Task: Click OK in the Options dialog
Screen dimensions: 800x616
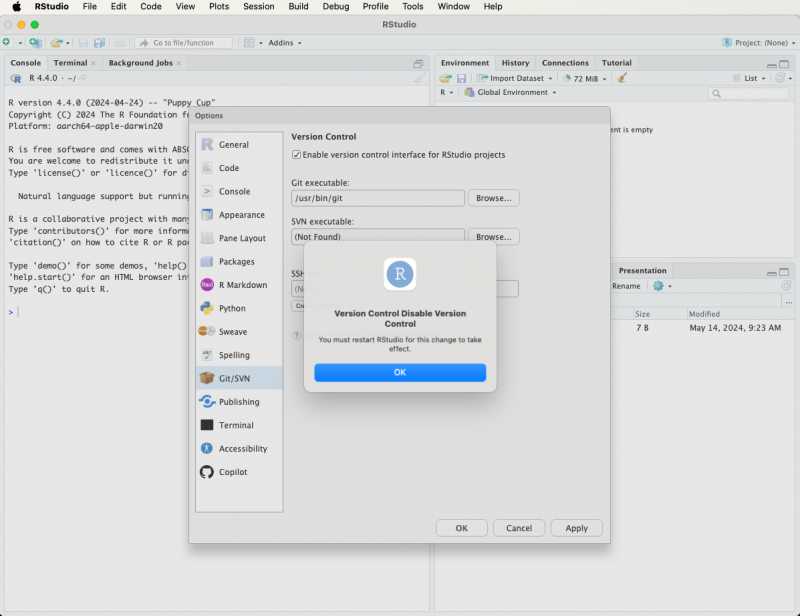Action: click(x=461, y=528)
